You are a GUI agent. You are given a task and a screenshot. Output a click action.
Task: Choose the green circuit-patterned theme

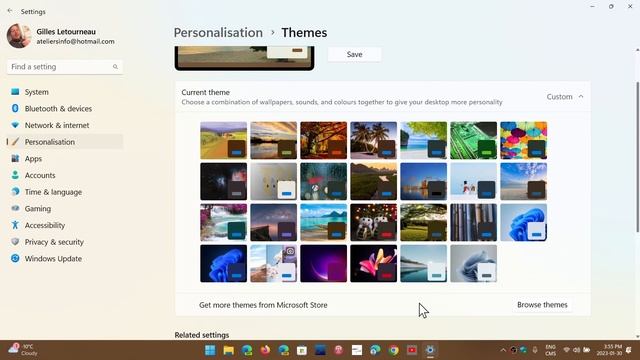[x=473, y=140]
